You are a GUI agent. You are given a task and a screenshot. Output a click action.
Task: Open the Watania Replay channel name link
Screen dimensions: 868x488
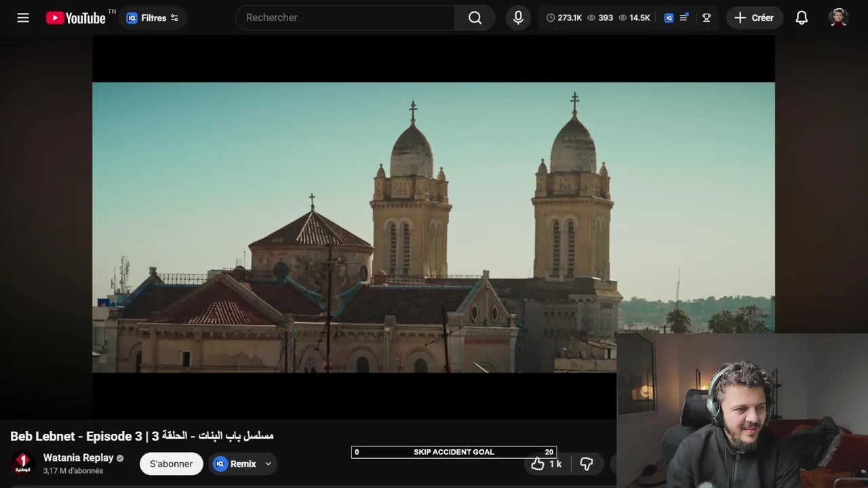(79, 457)
